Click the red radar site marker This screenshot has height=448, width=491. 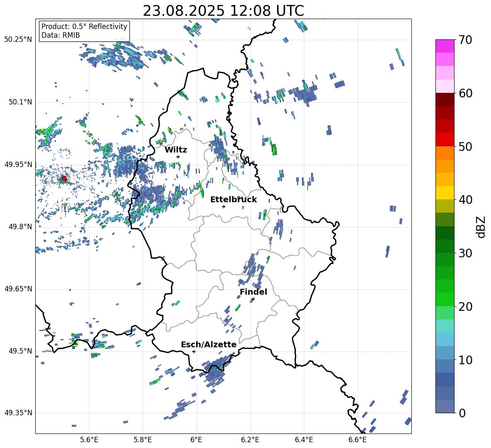point(64,179)
